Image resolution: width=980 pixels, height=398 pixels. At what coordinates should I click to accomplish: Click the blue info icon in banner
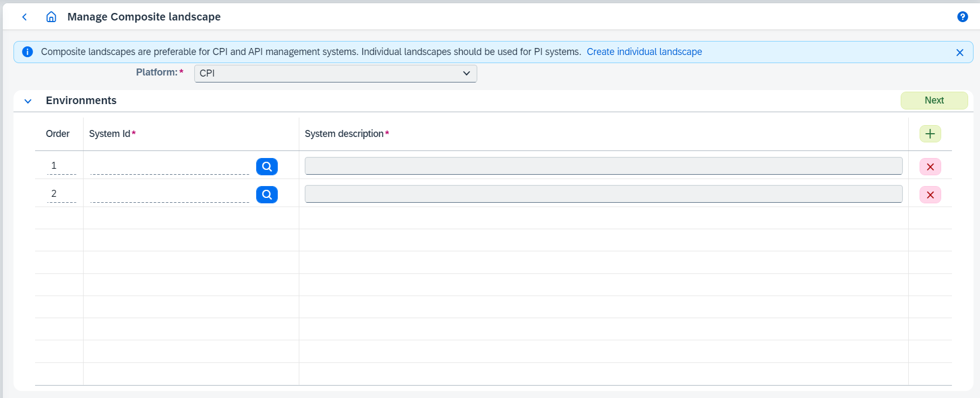pyautogui.click(x=28, y=52)
